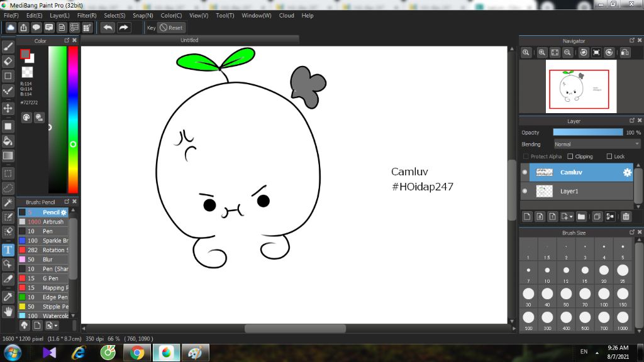Select the Bucket fill tool
Viewport: 644px width, 362px height.
point(8,141)
